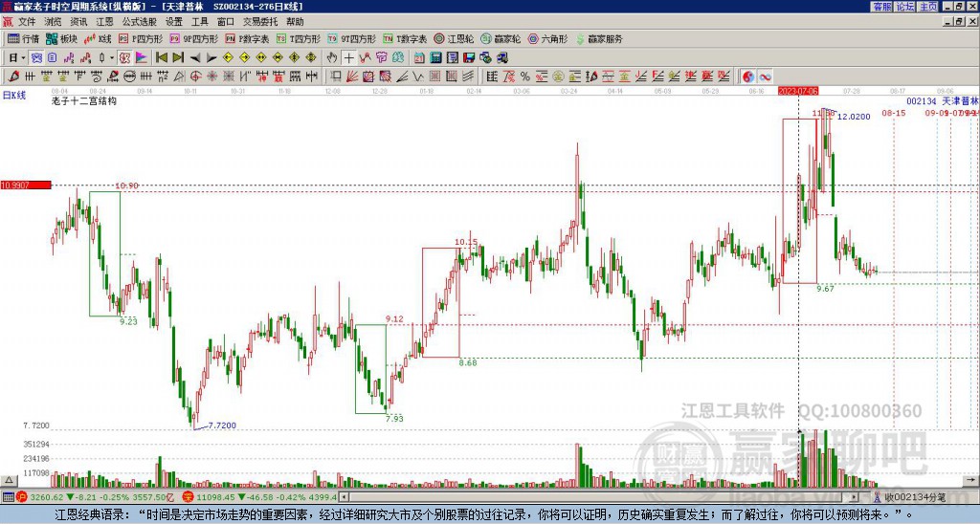Select the crosshair cursor tool
This screenshot has width=980, height=524.
tap(348, 58)
